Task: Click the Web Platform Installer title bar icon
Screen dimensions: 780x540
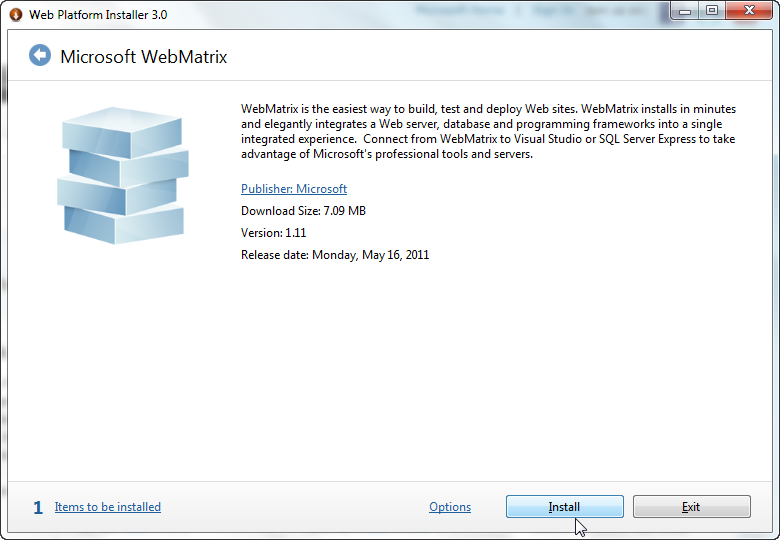Action: point(16,14)
